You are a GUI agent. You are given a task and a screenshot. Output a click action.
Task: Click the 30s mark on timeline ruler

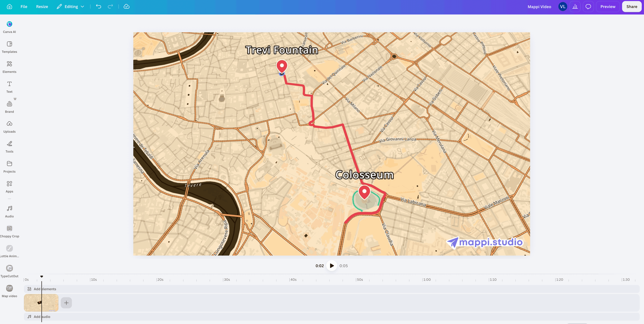tap(227, 280)
